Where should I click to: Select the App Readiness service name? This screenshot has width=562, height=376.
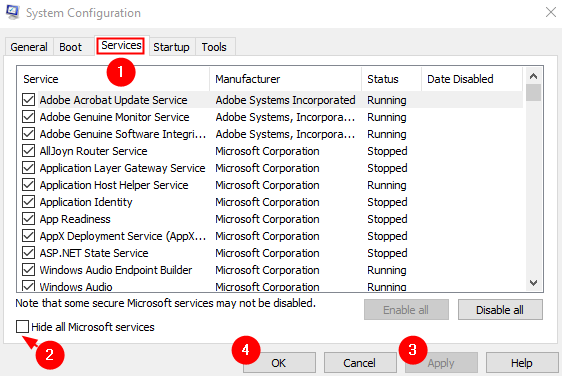click(75, 219)
